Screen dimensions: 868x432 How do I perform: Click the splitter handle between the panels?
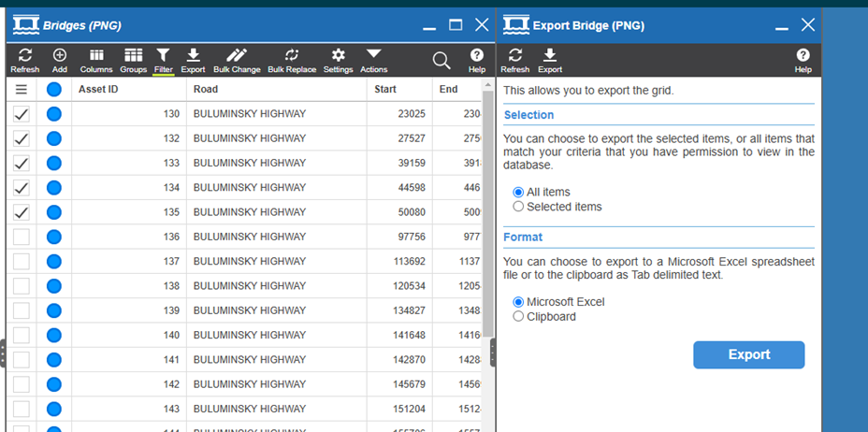click(493, 353)
